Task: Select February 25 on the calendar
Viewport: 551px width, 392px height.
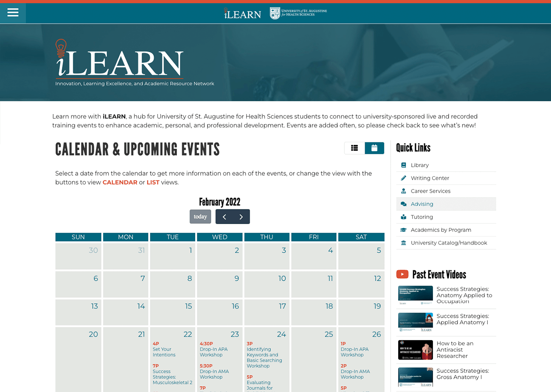Action: tap(314, 359)
